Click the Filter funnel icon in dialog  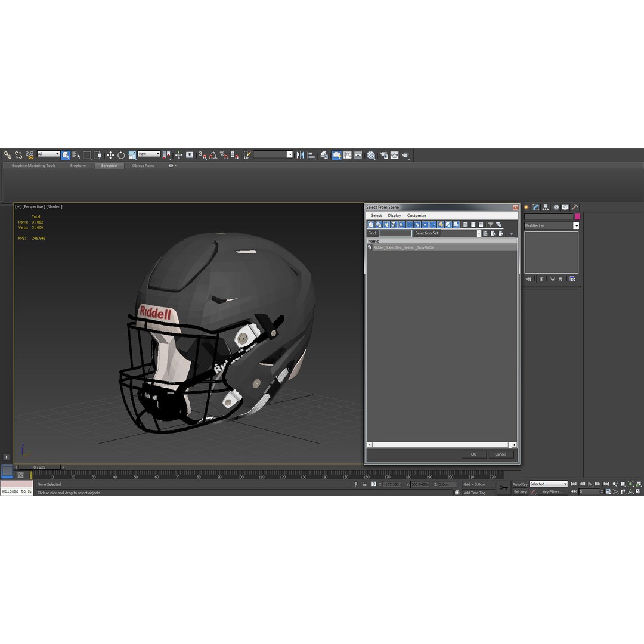tap(490, 225)
